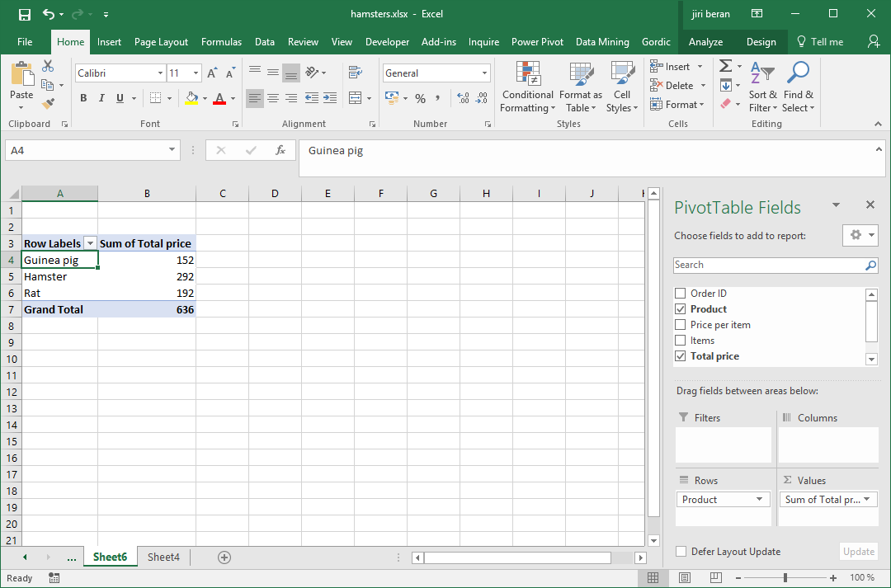
Task: Open the Row Labels filter dropdown
Action: pyautogui.click(x=90, y=244)
